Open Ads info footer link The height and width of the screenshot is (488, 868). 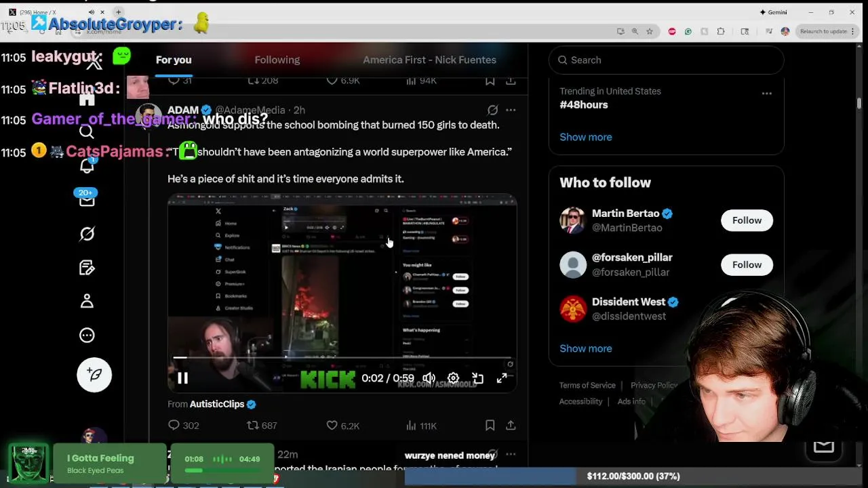tap(631, 401)
